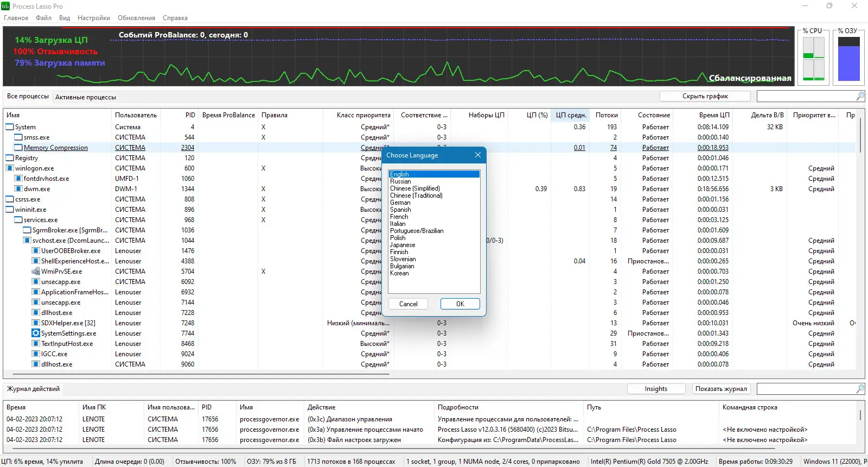Sort by Время ЦП column header

point(703,115)
